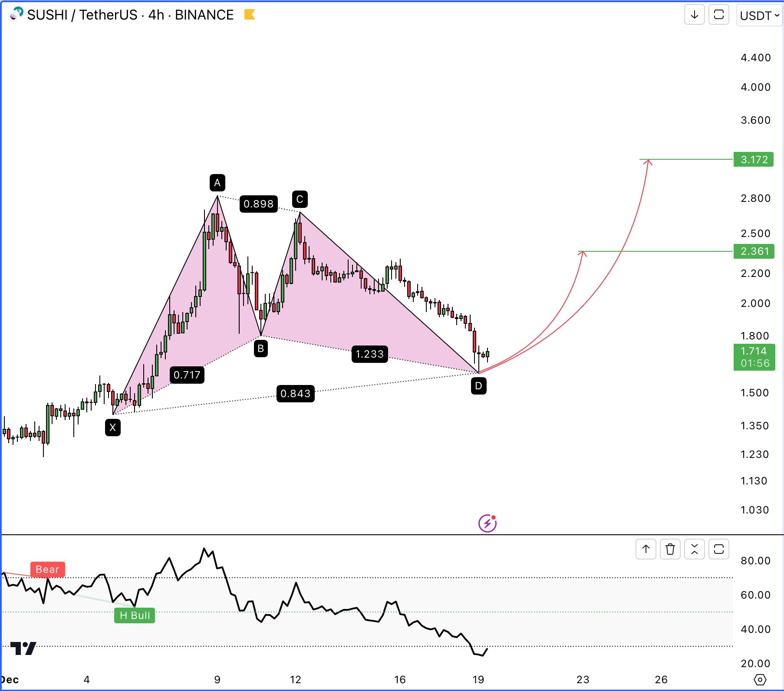Click the download arrow button at top right
This screenshot has width=784, height=691.
point(695,15)
